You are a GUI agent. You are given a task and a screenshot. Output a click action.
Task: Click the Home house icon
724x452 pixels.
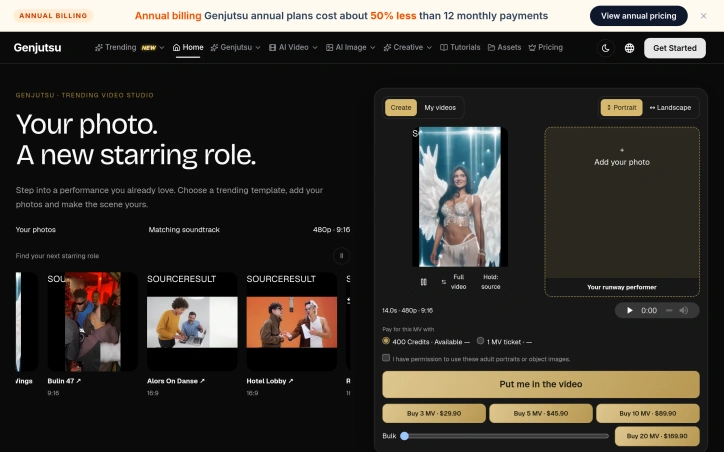[176, 47]
